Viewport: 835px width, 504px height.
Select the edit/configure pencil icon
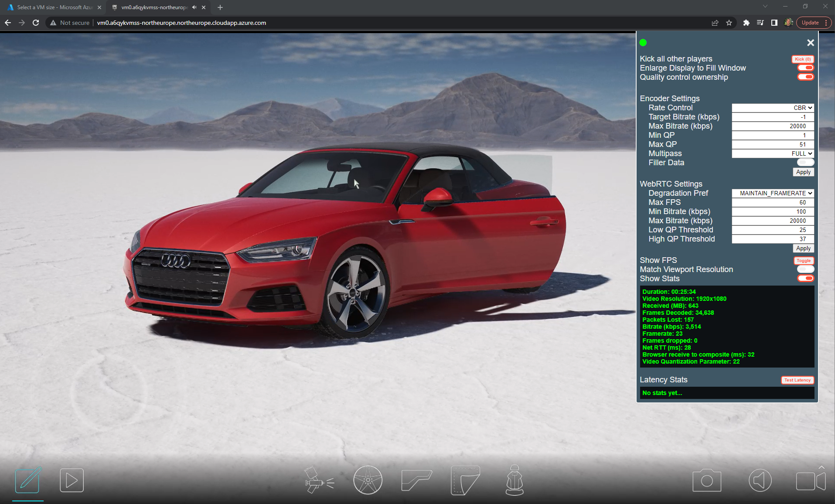tap(28, 480)
